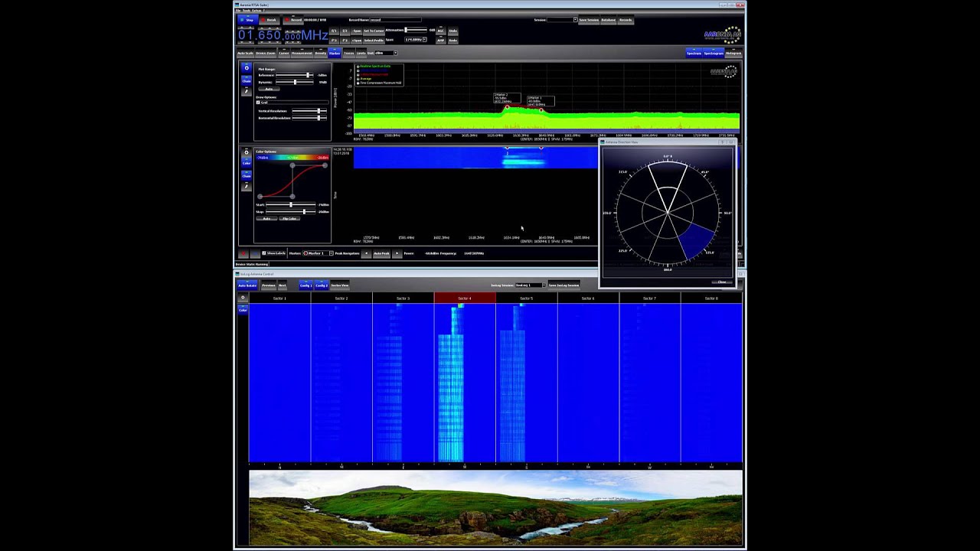Screen dimensions: 980x551
Task: Toggle the Show Labels checkbox
Action: coord(264,253)
